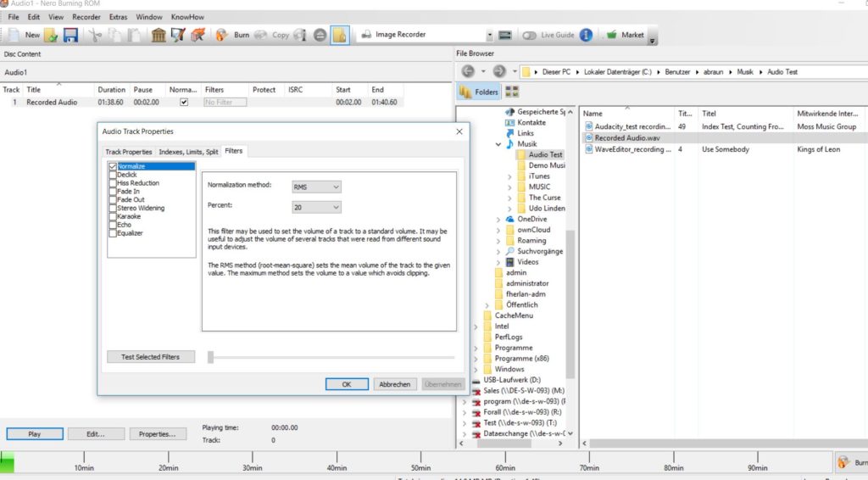Click the orange icon left of the Burn flame
This screenshot has height=480, width=868.
pos(198,35)
